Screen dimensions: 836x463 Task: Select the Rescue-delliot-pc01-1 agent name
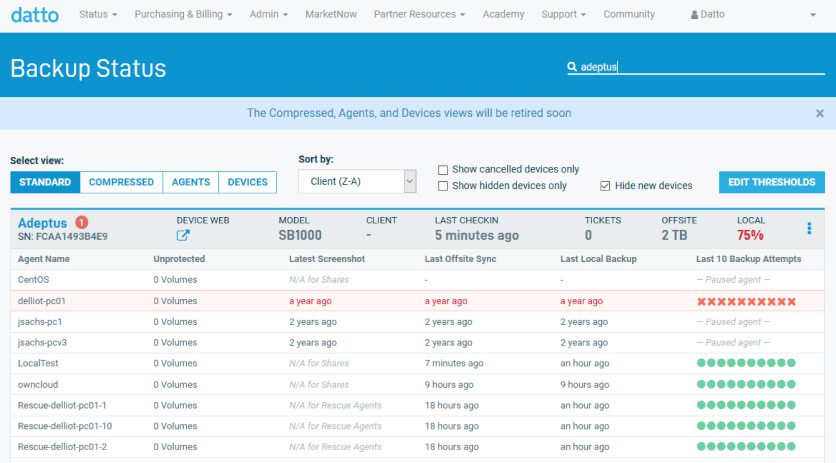pyautogui.click(x=62, y=405)
